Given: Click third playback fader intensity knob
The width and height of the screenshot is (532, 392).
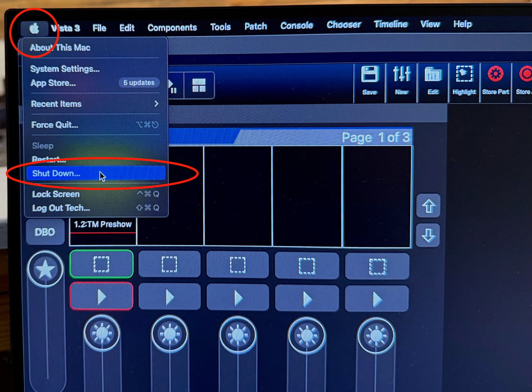Looking at the screenshot, I should (238, 335).
